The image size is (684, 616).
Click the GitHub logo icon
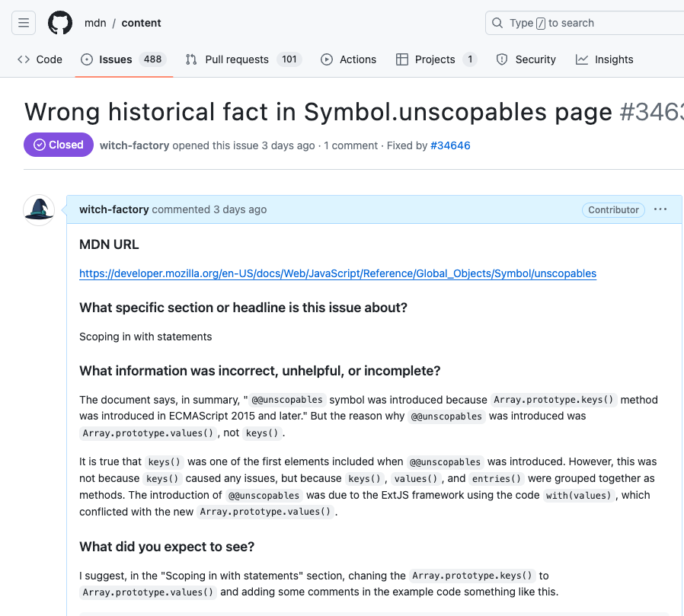[x=60, y=23]
